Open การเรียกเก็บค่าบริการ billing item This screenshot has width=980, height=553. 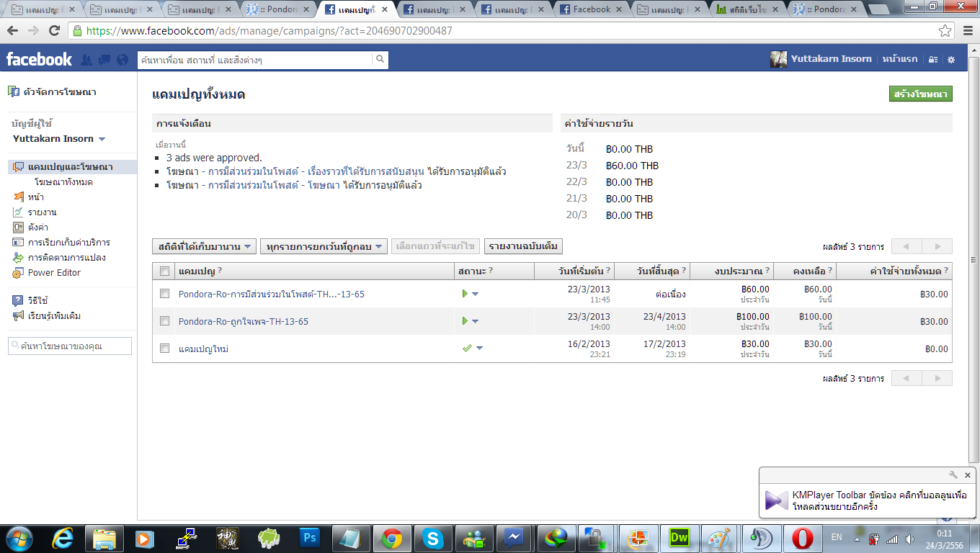click(x=69, y=243)
